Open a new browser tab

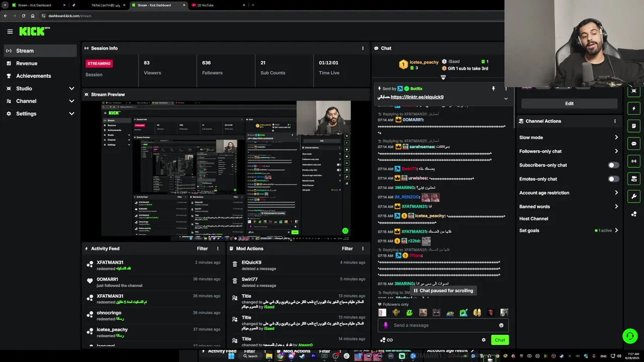pos(253,5)
